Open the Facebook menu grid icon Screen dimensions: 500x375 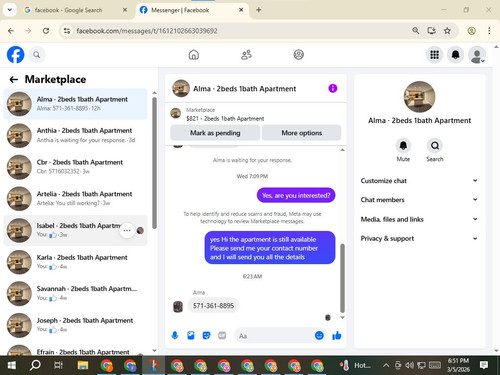click(x=434, y=55)
